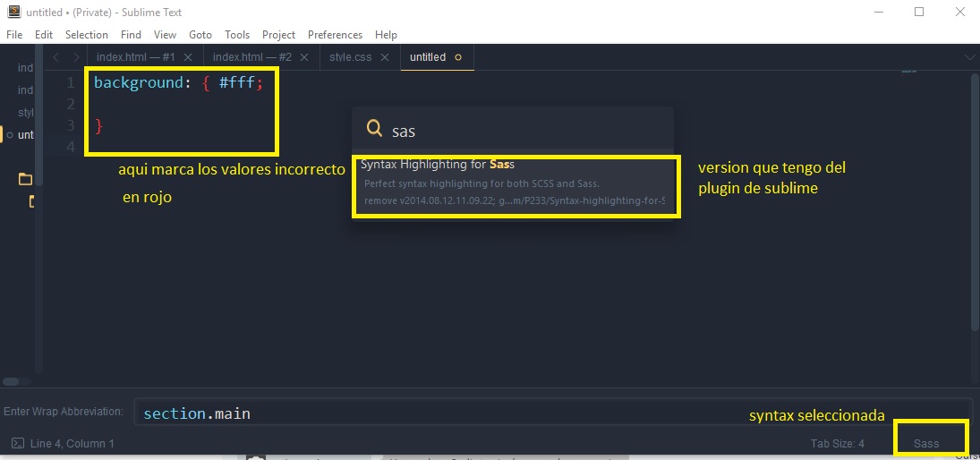Close the index.html — #1 tab
The width and height of the screenshot is (980, 460).
[x=189, y=57]
